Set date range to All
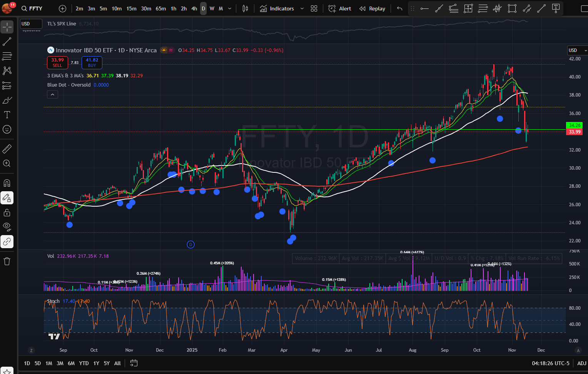The height and width of the screenshot is (374, 588). [x=117, y=363]
